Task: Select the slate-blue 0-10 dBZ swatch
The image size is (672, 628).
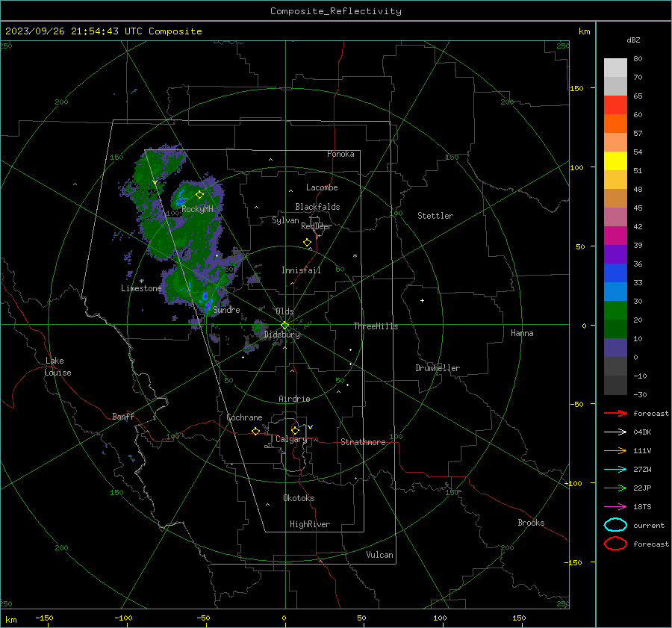Action: coord(615,348)
